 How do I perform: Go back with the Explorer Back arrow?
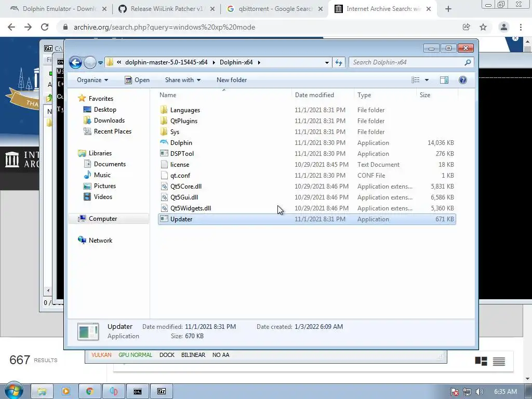point(75,62)
